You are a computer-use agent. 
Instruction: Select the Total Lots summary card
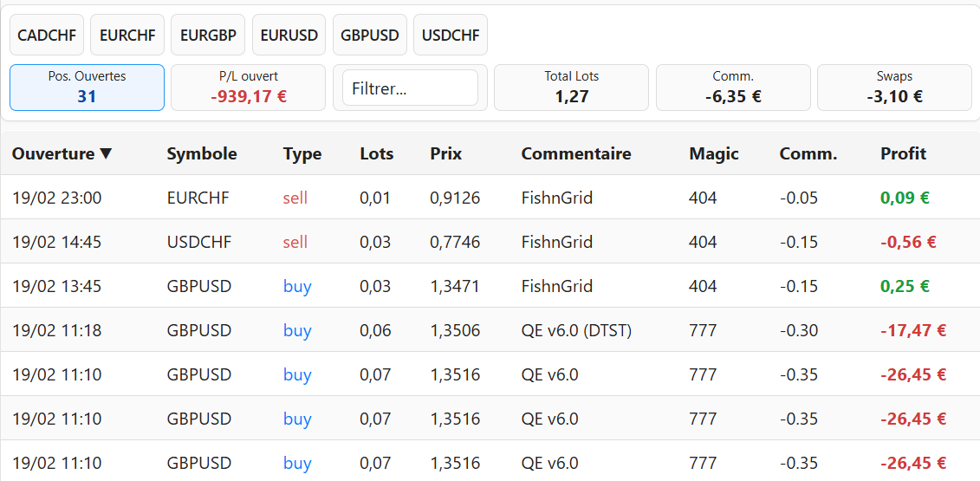pyautogui.click(x=571, y=88)
